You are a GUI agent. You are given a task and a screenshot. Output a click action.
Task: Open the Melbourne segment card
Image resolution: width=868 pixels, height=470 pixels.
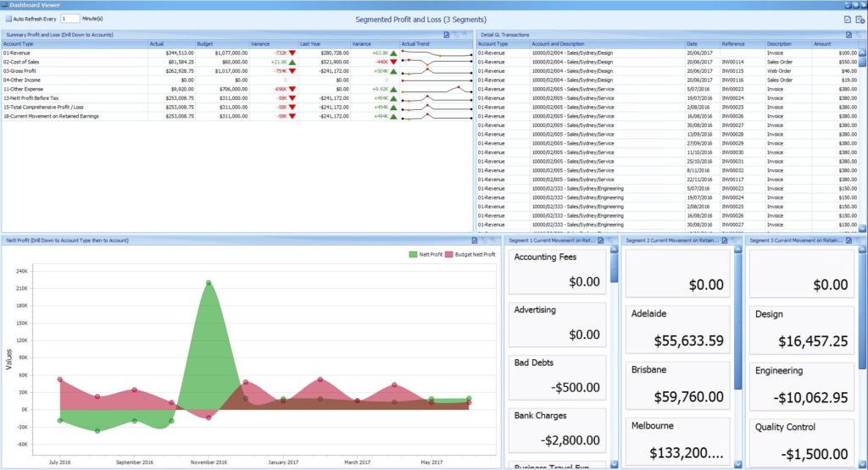tap(678, 441)
